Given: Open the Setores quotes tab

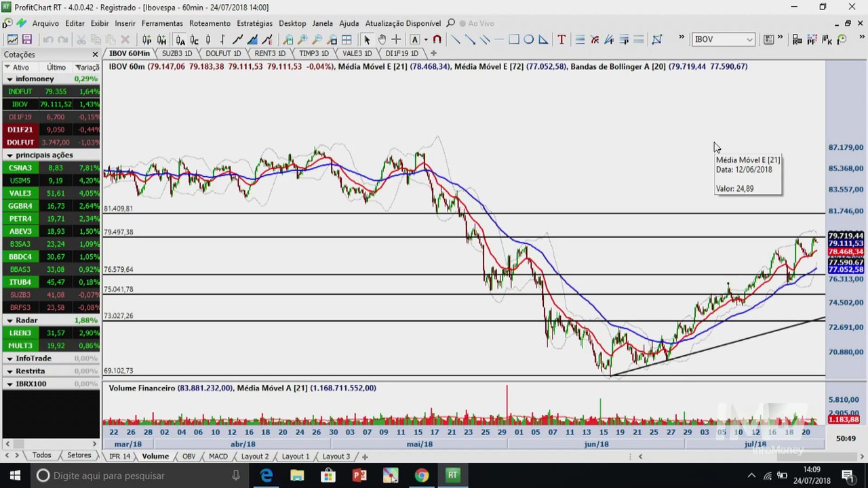Looking at the screenshot, I should [79, 455].
